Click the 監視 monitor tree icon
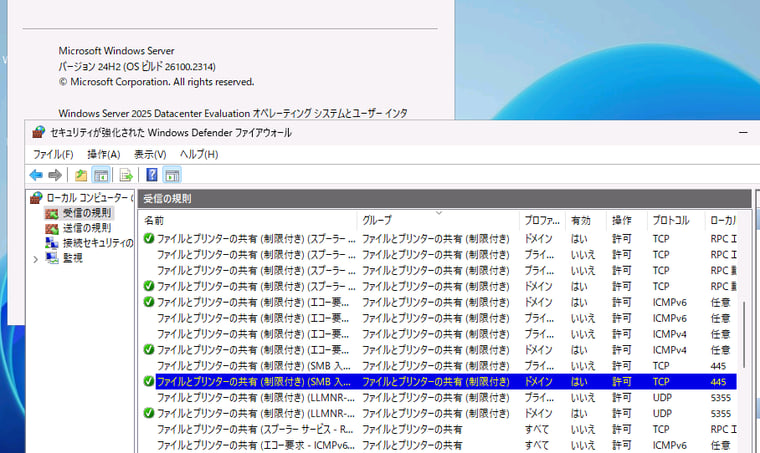 pyautogui.click(x=52, y=258)
